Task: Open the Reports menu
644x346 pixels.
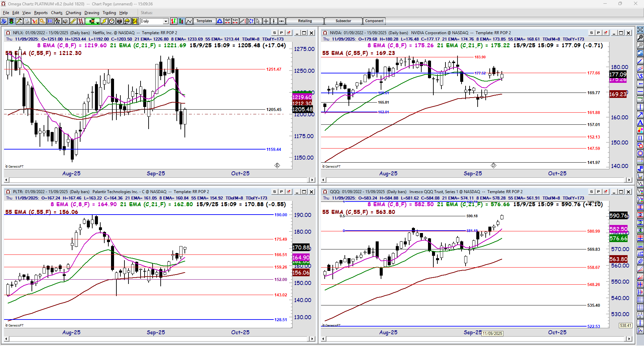Action: pyautogui.click(x=41, y=13)
